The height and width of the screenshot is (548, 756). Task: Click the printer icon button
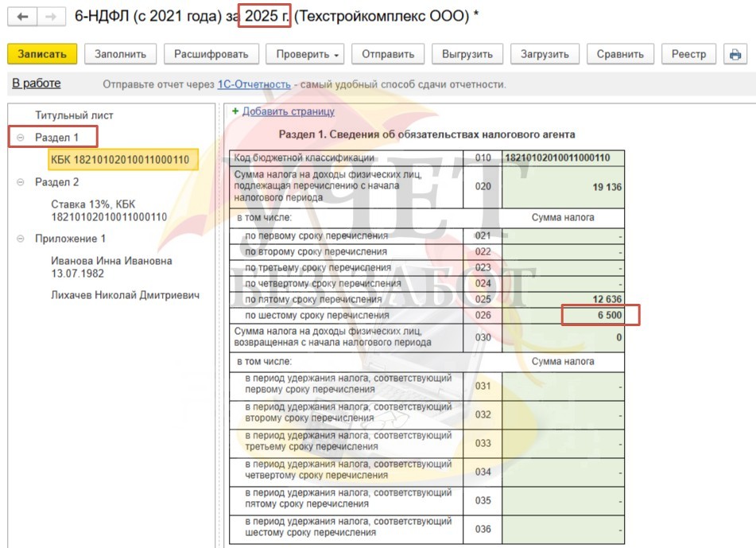pos(735,54)
